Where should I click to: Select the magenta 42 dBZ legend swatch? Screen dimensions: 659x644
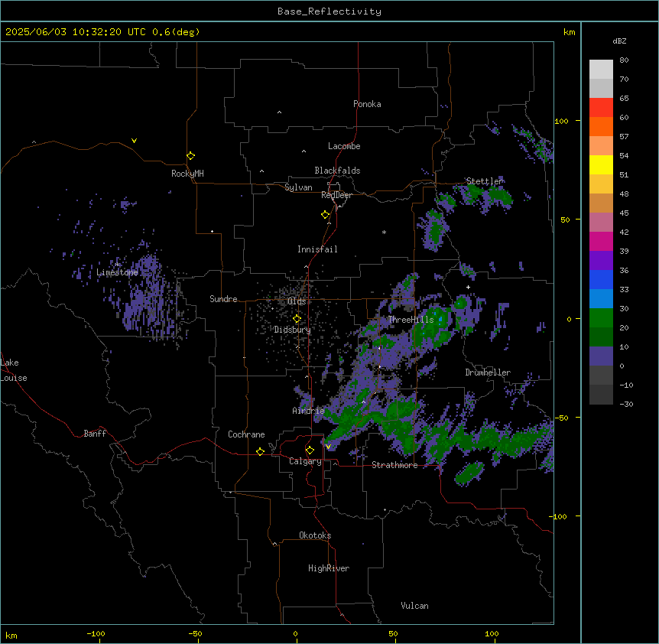click(601, 241)
